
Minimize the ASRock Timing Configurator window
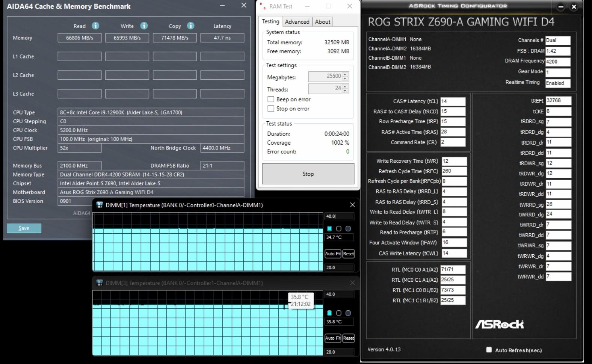pyautogui.click(x=561, y=7)
